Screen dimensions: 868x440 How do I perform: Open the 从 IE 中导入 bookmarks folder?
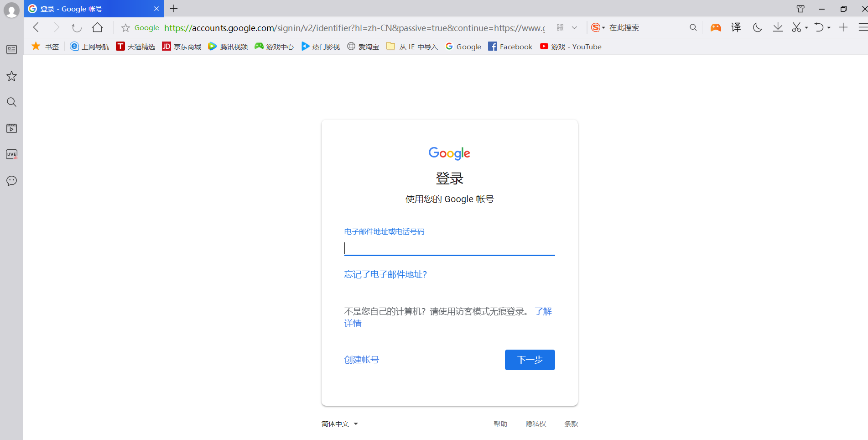(412, 47)
